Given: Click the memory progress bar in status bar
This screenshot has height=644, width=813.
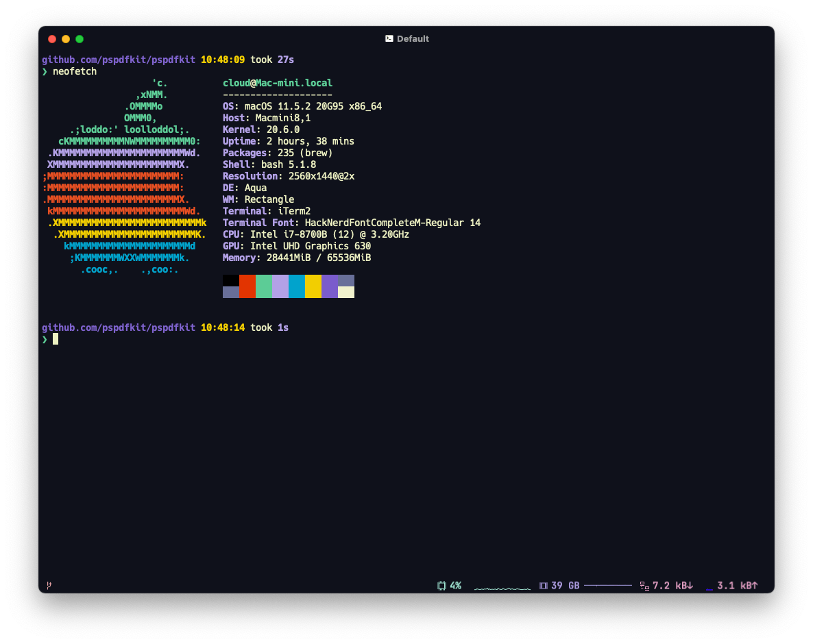Looking at the screenshot, I should tap(609, 586).
